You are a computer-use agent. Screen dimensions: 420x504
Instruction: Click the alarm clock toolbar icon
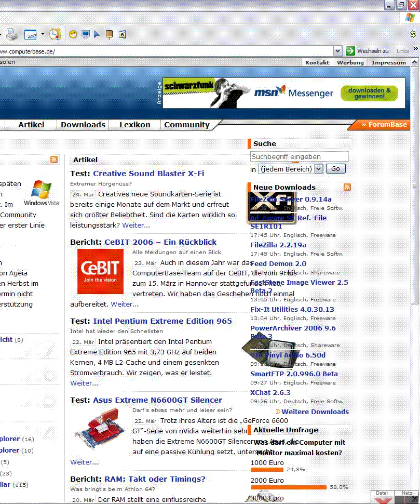pyautogui.click(x=55, y=34)
